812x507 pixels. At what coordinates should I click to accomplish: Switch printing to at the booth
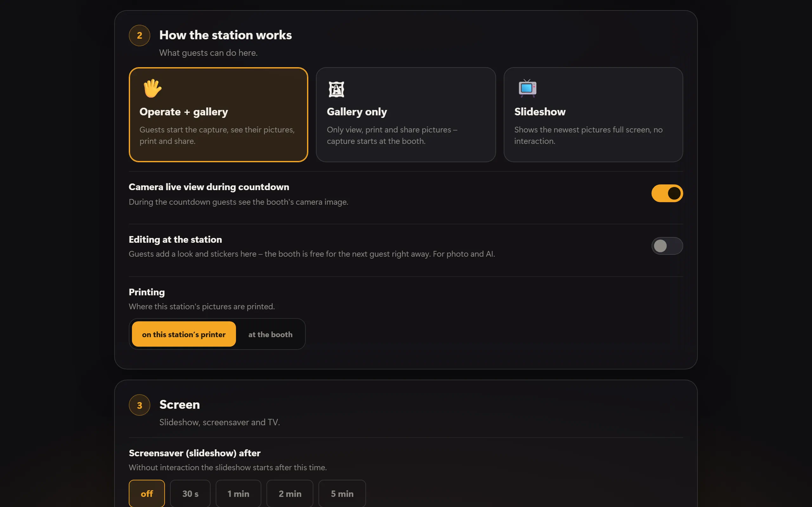coord(271,334)
